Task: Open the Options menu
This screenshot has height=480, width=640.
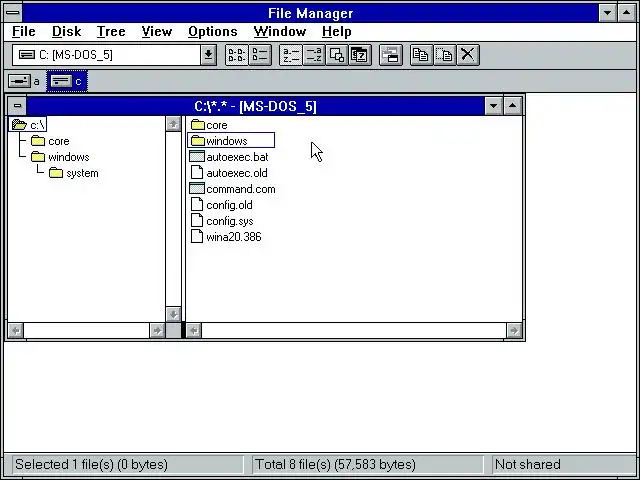Action: [x=213, y=31]
